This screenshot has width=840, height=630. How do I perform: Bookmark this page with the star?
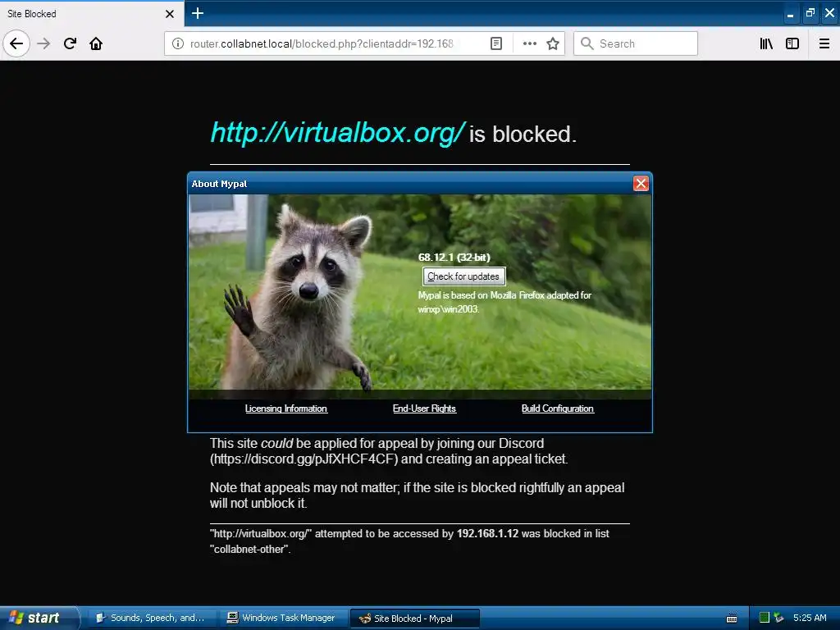[553, 43]
